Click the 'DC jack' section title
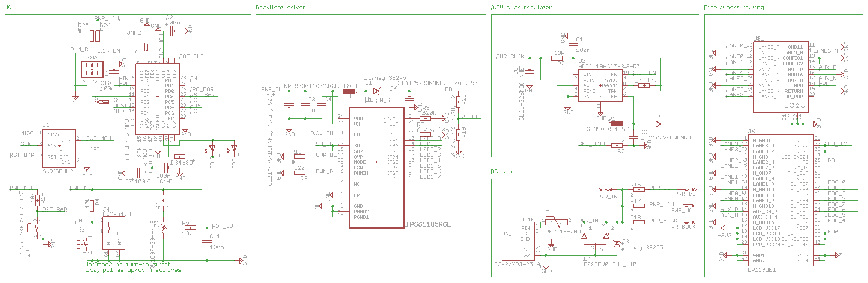The width and height of the screenshot is (868, 283). click(502, 171)
